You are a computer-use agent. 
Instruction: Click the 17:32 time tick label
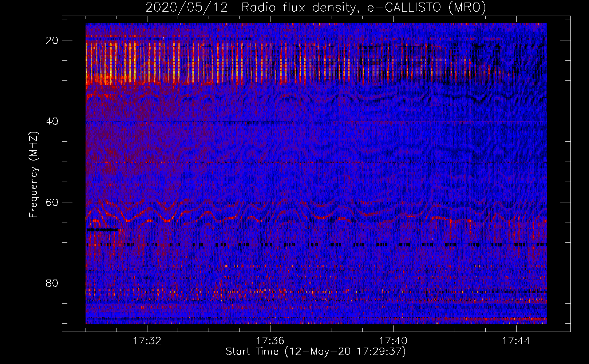coord(147,341)
